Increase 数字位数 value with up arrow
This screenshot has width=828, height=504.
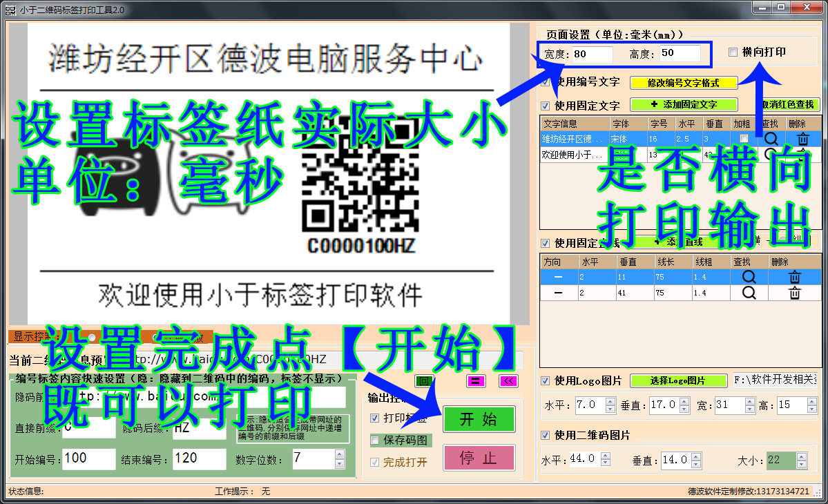click(x=340, y=454)
